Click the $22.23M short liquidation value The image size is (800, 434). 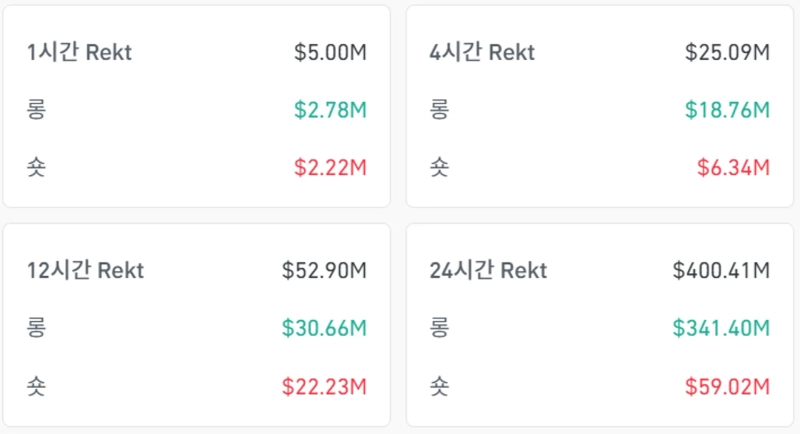tap(324, 385)
